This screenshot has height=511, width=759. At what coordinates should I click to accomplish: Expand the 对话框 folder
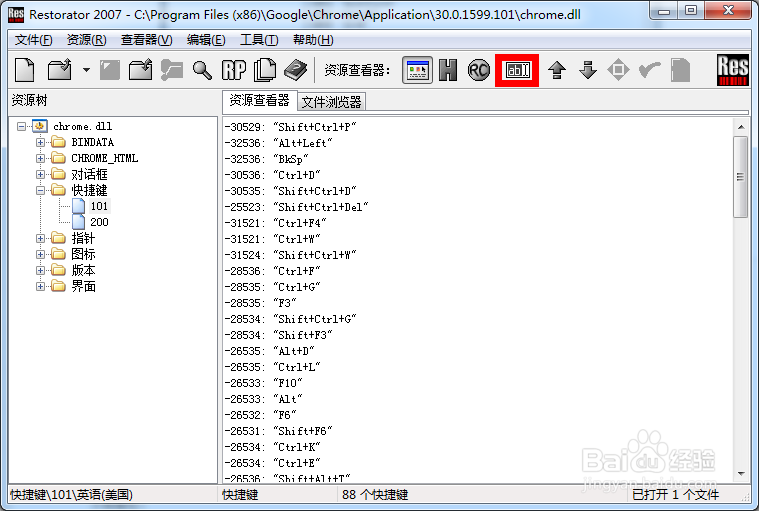40,174
